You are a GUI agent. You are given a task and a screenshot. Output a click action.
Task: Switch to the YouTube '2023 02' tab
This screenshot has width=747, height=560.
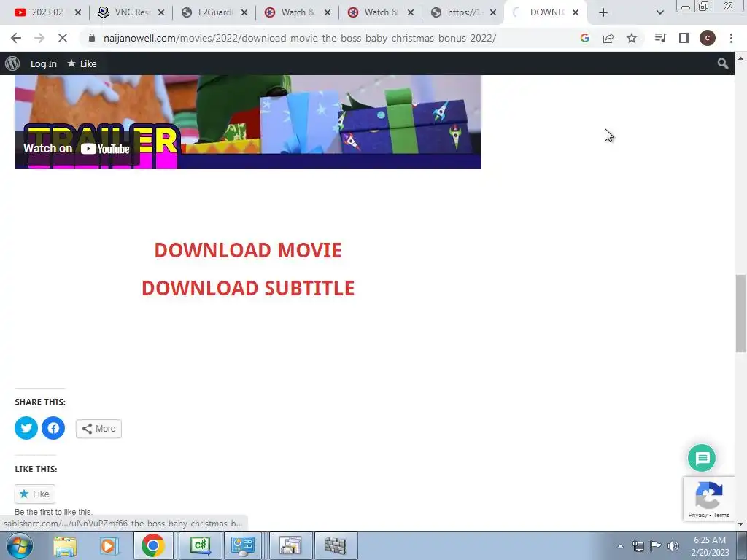click(x=47, y=12)
